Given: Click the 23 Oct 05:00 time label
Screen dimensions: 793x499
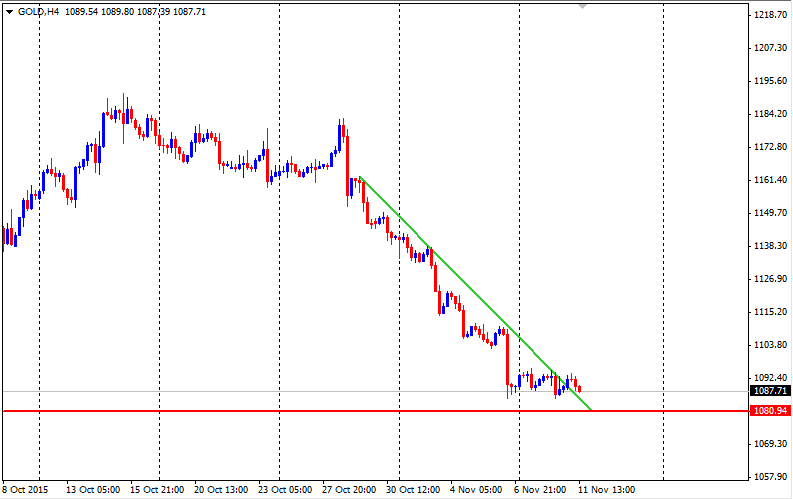Looking at the screenshot, I should pyautogui.click(x=285, y=489).
